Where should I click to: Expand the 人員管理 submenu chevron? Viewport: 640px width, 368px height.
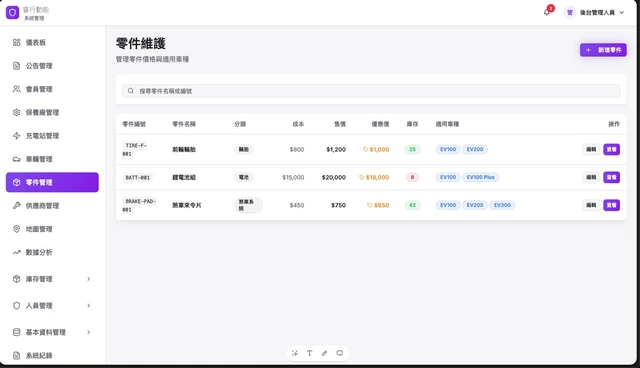(x=89, y=306)
